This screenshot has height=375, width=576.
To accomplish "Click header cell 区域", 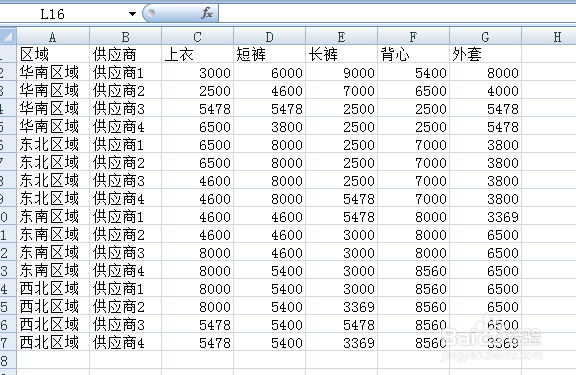I will click(x=53, y=54).
